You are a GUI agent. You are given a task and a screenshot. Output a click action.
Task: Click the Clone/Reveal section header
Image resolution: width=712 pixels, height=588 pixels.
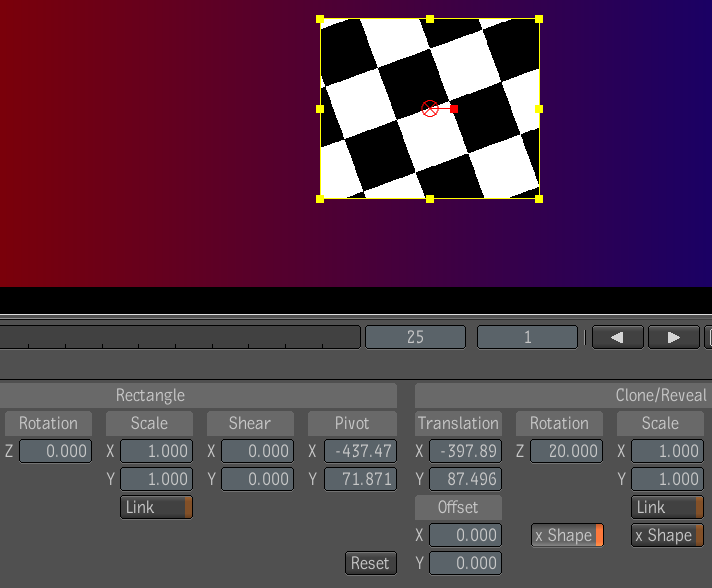pyautogui.click(x=564, y=395)
